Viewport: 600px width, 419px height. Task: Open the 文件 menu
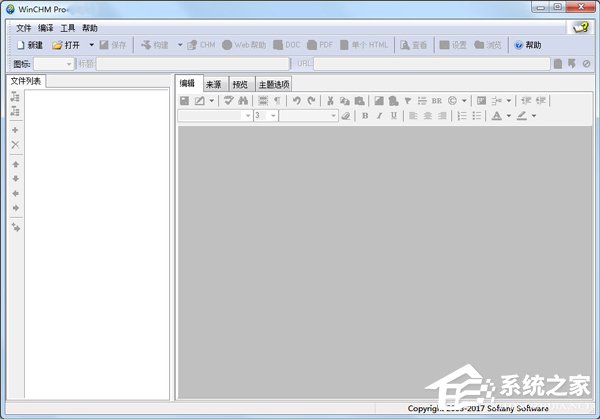coord(23,28)
